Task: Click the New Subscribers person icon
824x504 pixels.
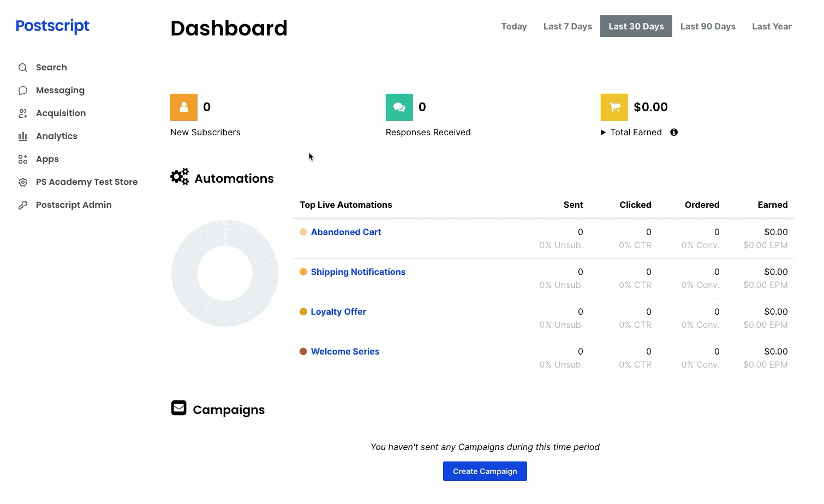Action: [183, 107]
